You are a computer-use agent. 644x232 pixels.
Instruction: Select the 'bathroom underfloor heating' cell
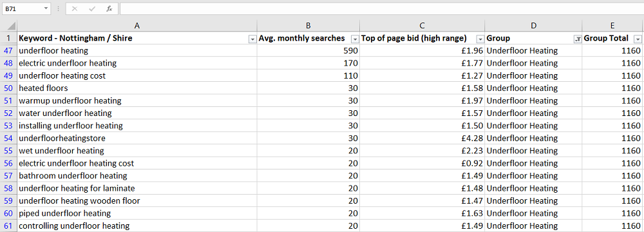point(137,176)
